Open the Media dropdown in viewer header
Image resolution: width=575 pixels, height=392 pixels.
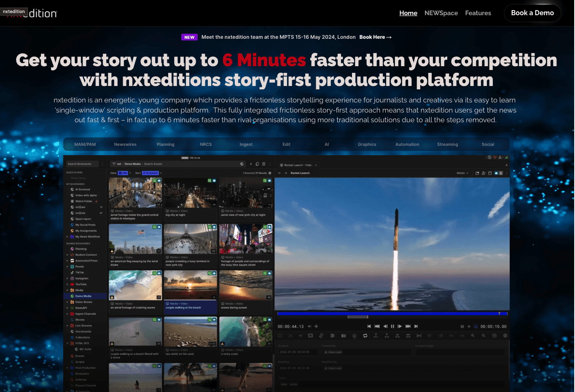[462, 173]
